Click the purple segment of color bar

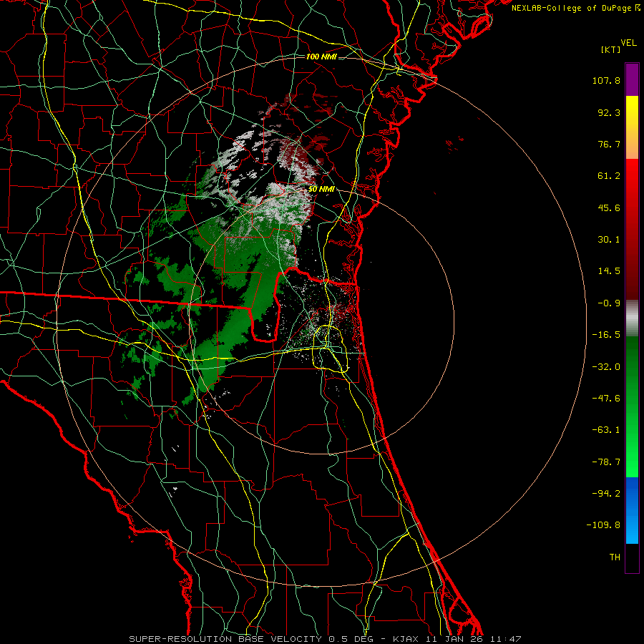point(632,79)
